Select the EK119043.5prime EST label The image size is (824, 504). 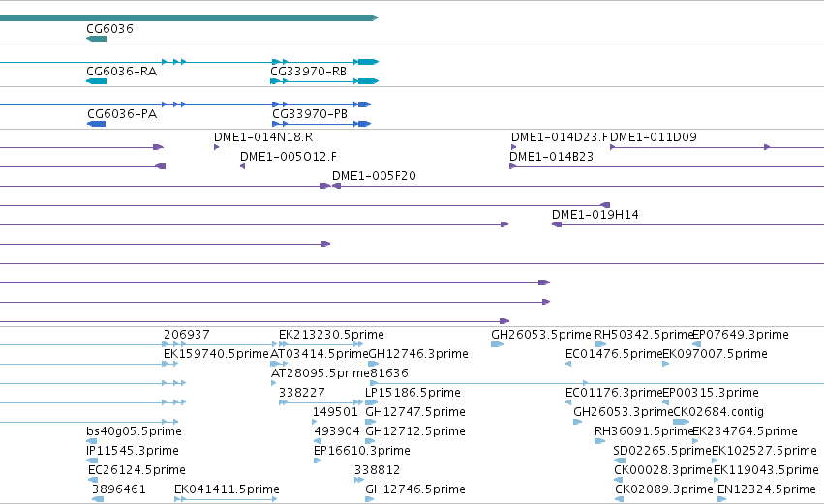pyautogui.click(x=766, y=470)
